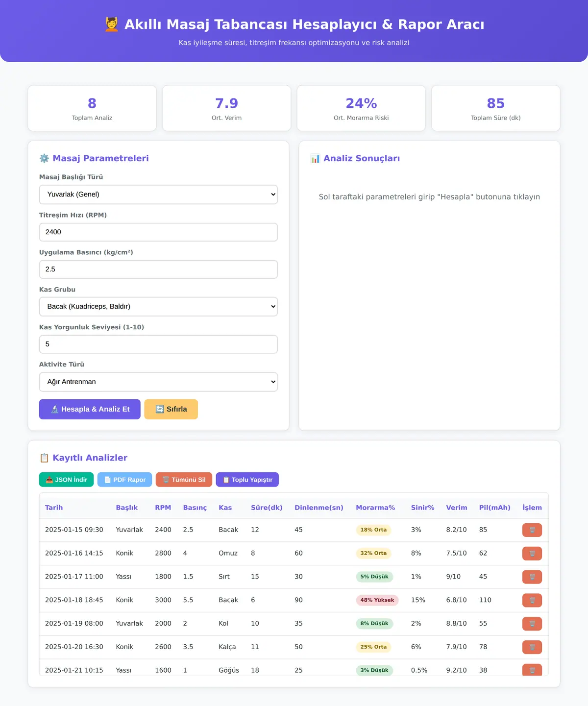Focus the Titreşim Hızı RPM field
Image resolution: width=588 pixels, height=706 pixels.
tap(158, 232)
